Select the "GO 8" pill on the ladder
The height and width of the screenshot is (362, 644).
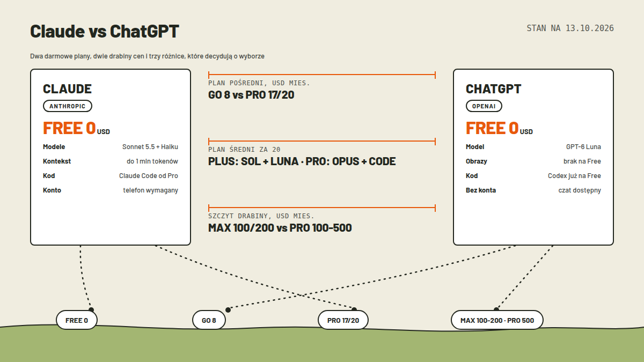click(209, 320)
